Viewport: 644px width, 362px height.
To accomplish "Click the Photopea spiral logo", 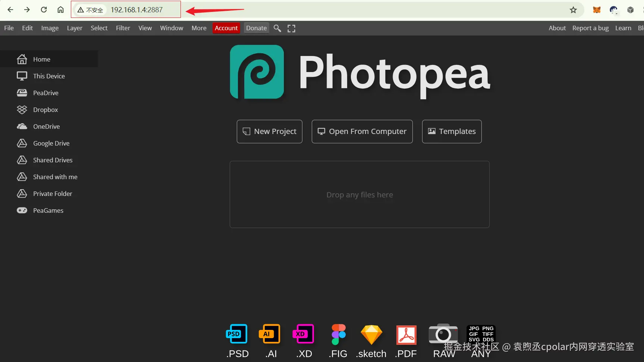I will tap(257, 72).
